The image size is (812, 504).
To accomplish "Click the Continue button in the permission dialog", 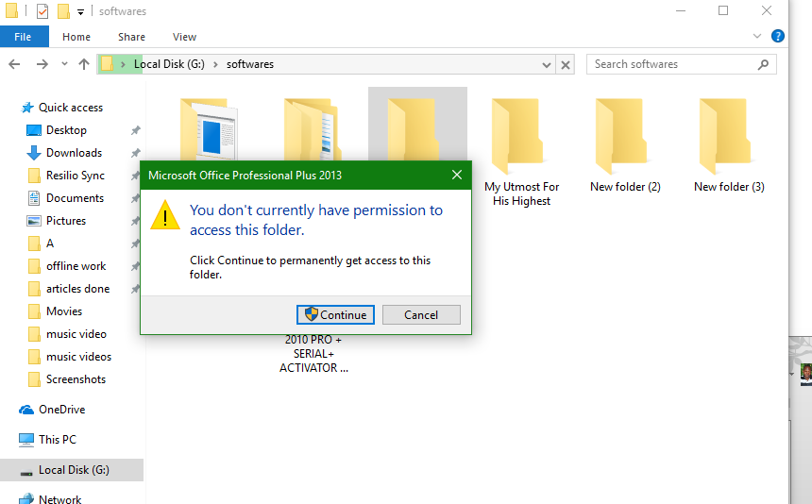I will click(x=335, y=314).
